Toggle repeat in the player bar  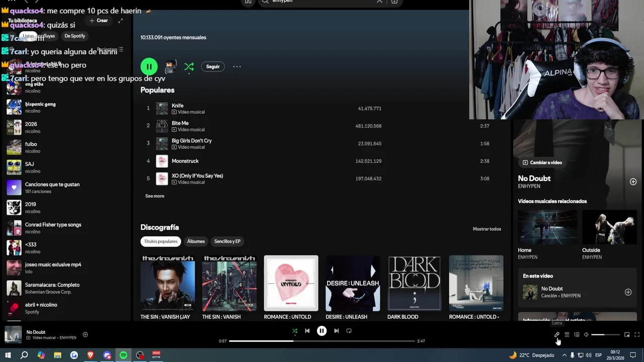[x=349, y=331]
